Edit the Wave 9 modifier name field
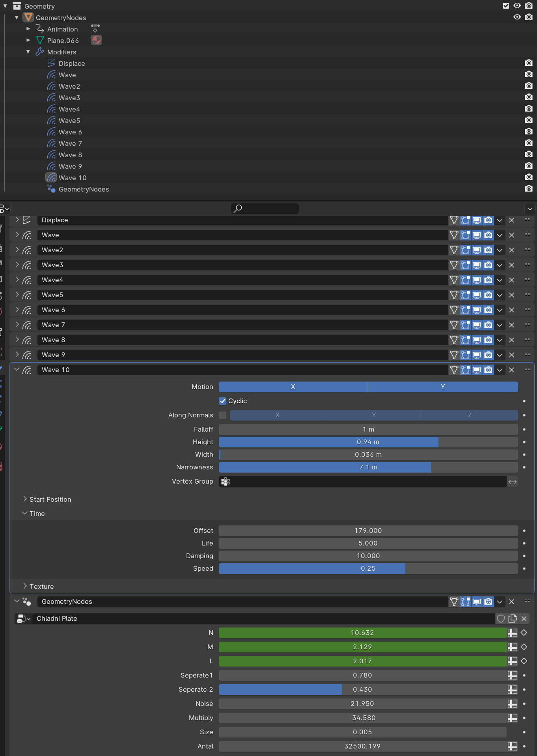 [242, 355]
